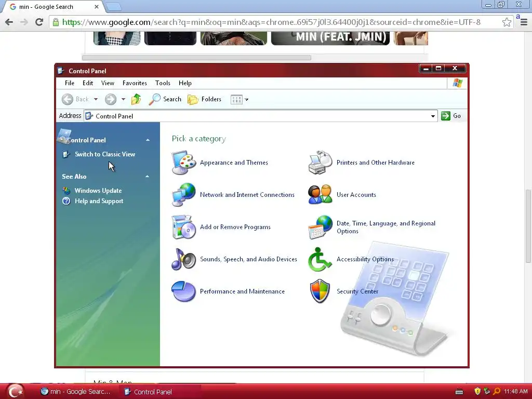Close the min - Google Search tab

(x=96, y=7)
